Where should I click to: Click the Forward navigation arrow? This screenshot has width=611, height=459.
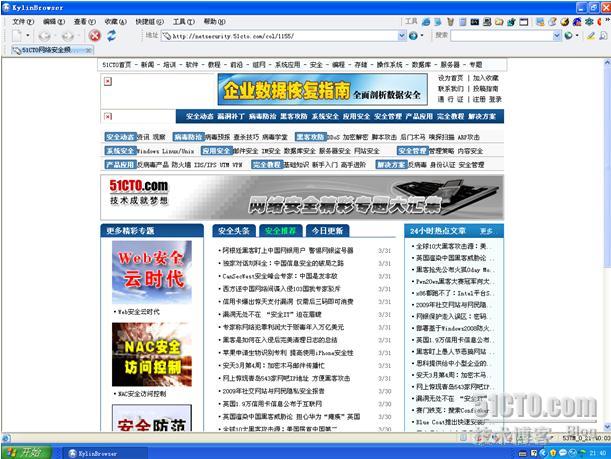[x=67, y=36]
